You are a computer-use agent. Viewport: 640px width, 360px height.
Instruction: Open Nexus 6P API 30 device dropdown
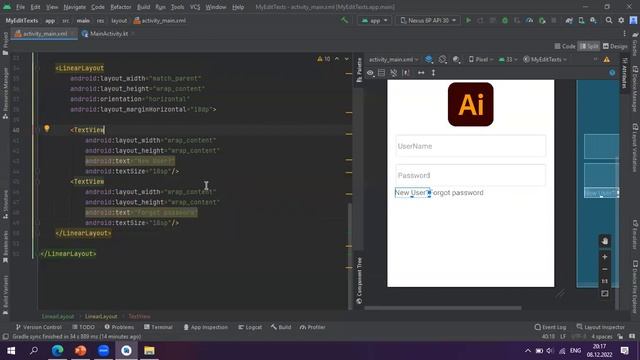pos(428,20)
